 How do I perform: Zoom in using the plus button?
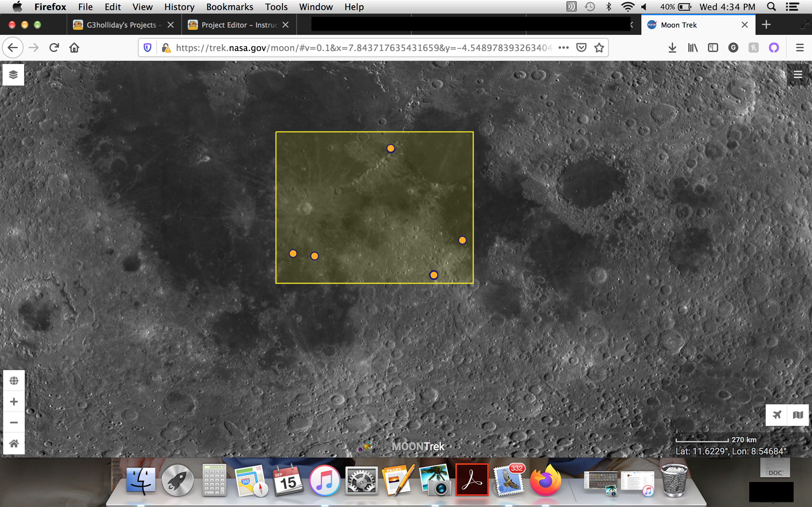pos(14,401)
